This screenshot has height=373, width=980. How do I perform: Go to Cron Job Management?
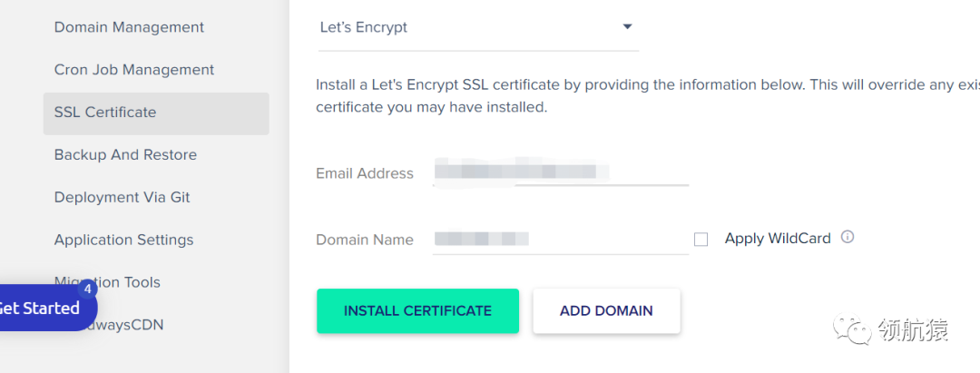(x=134, y=70)
